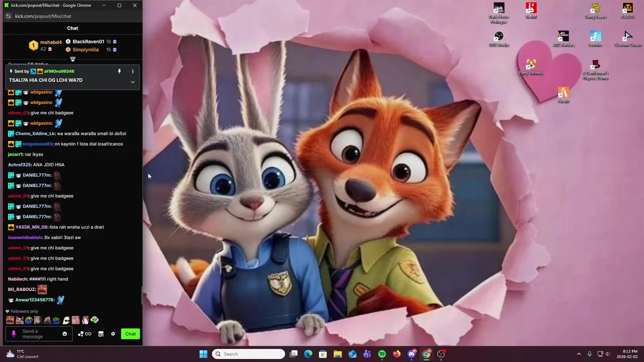This screenshot has height=362, width=644.
Task: Open A Gentlemen's Dispute Demo shortcut
Action: point(595,69)
